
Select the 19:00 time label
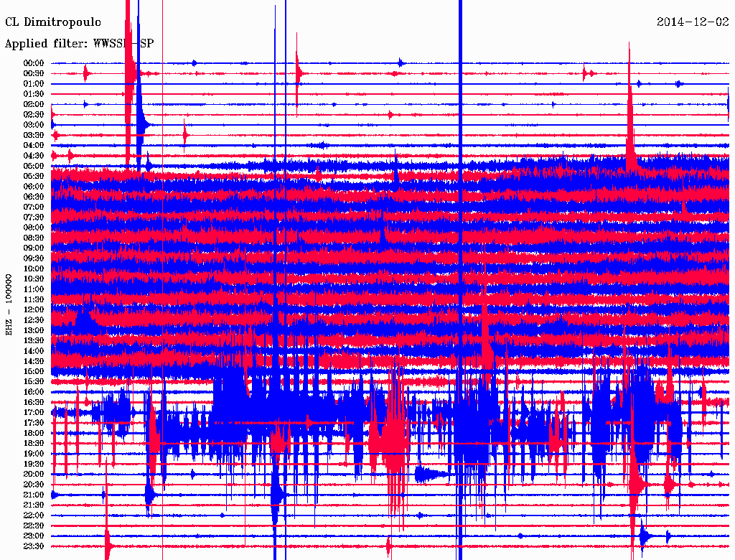click(34, 454)
